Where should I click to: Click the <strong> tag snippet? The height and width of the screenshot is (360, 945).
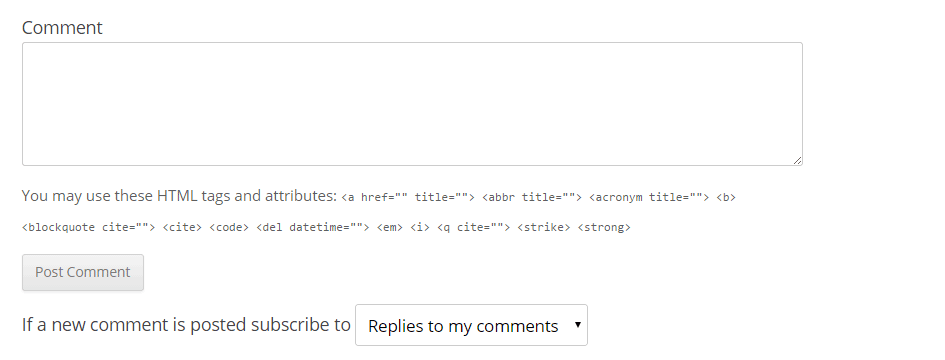(x=604, y=227)
